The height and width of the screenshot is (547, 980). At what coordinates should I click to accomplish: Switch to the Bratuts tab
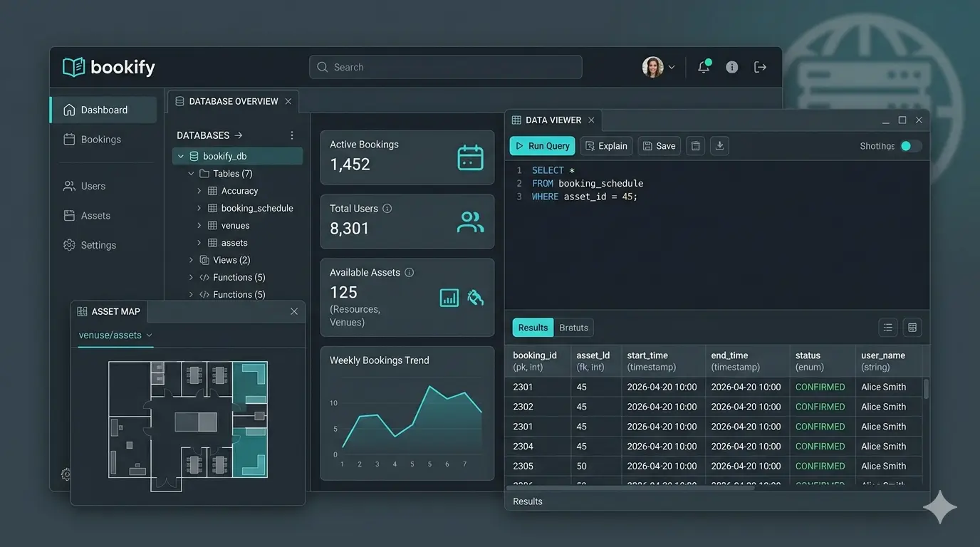click(x=573, y=328)
